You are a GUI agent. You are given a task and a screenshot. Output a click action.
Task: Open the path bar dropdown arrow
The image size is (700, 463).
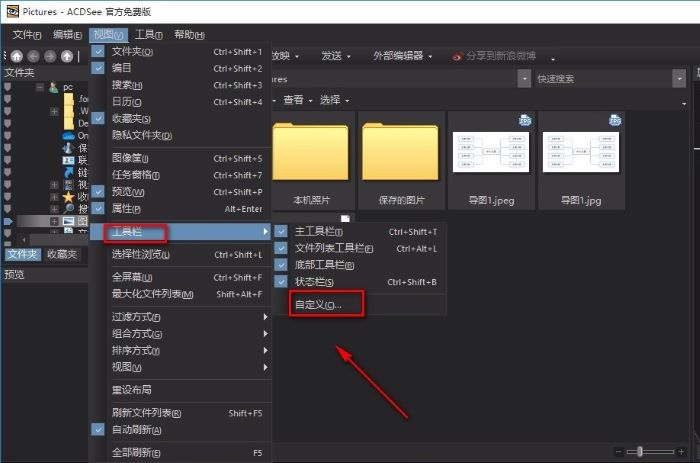[x=525, y=79]
